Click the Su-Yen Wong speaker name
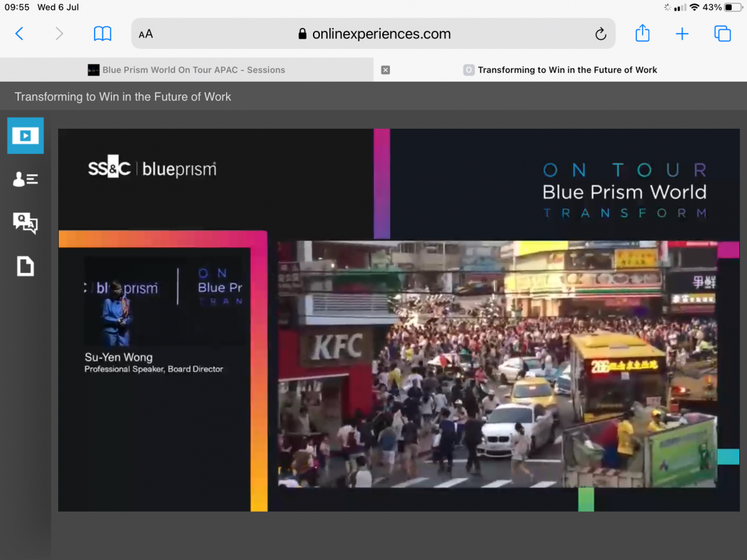The width and height of the screenshot is (747, 560). (118, 357)
